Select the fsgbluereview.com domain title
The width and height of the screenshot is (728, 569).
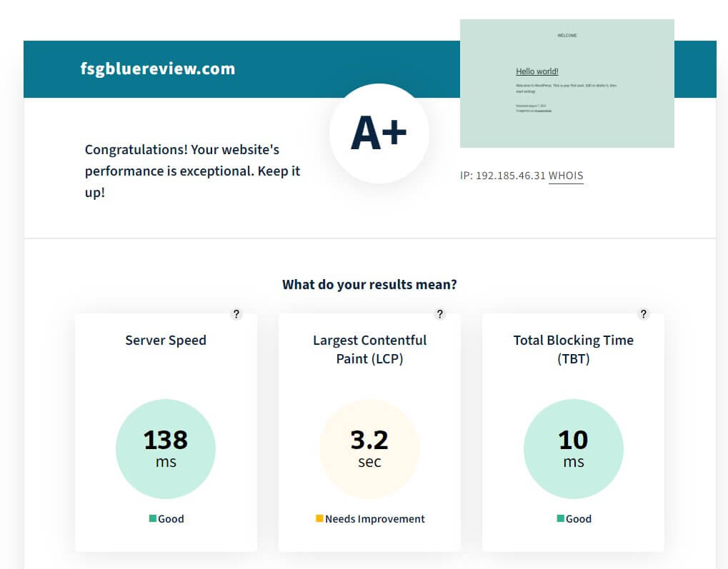coord(158,69)
